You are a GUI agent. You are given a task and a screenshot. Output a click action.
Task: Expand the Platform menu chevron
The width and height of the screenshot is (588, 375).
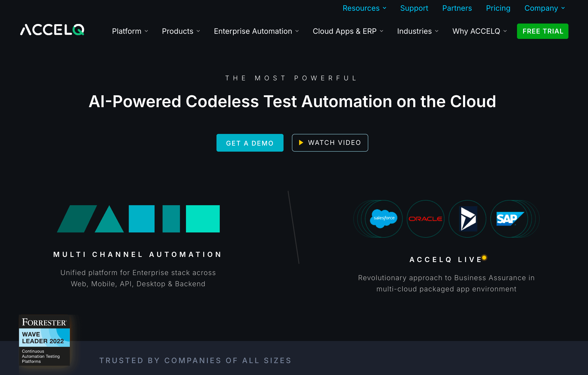point(146,31)
